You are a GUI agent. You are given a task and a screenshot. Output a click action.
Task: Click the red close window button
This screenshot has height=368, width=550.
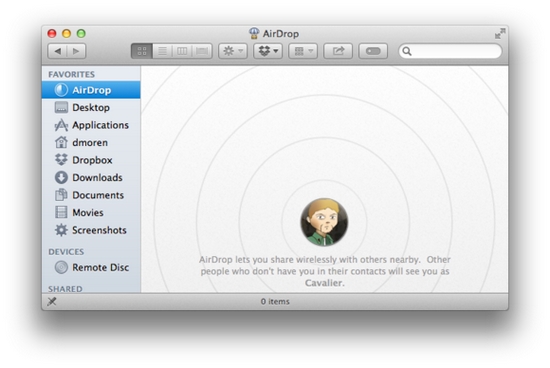(x=52, y=33)
